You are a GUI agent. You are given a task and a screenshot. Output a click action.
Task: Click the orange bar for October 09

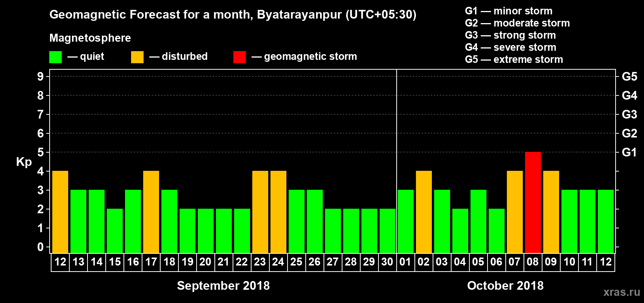point(551,212)
